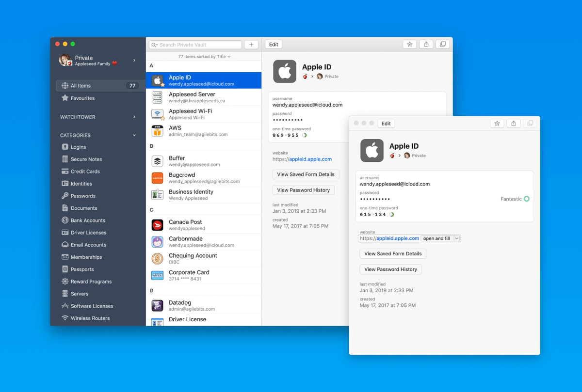This screenshot has width=582, height=392.
Task: Click one-time password 869 955 timer ring
Action: click(x=304, y=135)
